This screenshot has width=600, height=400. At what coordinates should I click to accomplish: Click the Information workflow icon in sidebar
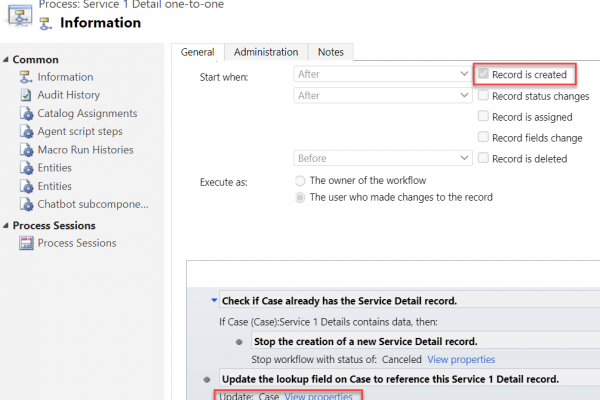point(26,77)
